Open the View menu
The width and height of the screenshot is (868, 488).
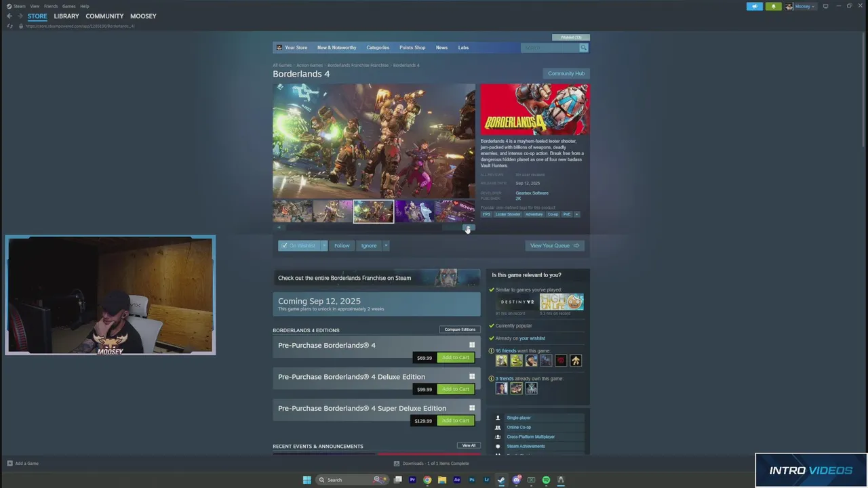[x=35, y=6]
